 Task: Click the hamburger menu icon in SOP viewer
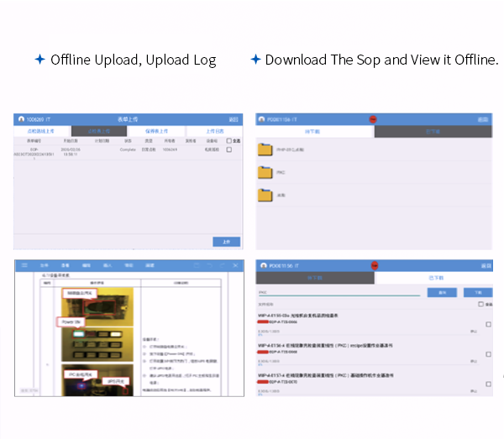24,264
